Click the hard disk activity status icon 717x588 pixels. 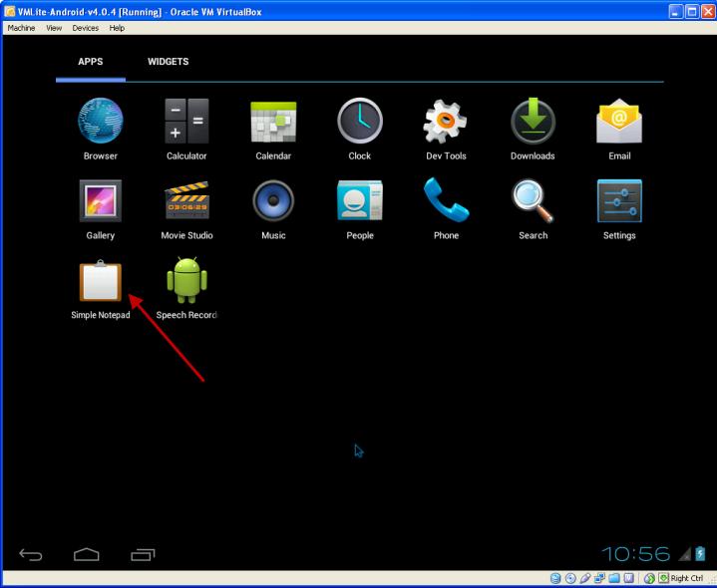(x=555, y=578)
